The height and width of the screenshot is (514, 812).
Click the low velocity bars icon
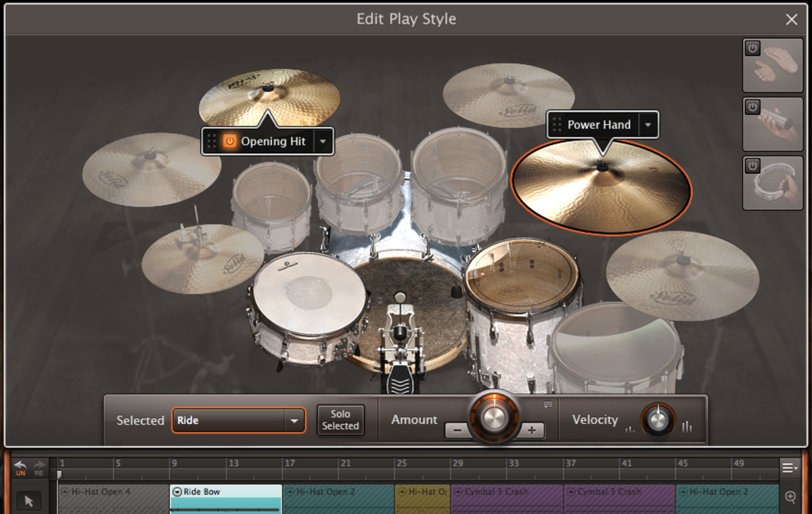(x=630, y=429)
